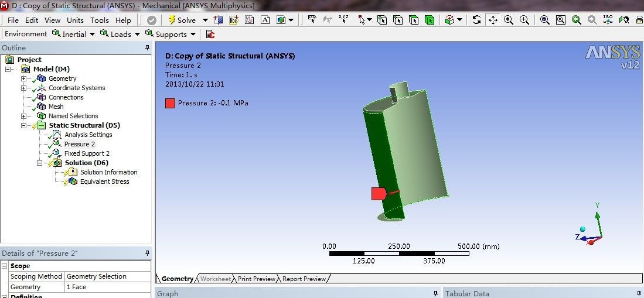Switch to the Print Preview tab
The height and width of the screenshot is (298, 644).
point(257,279)
